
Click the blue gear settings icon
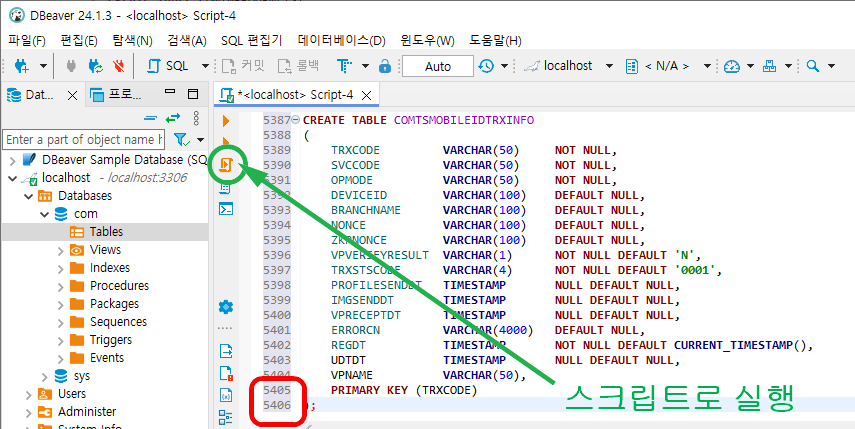point(226,306)
